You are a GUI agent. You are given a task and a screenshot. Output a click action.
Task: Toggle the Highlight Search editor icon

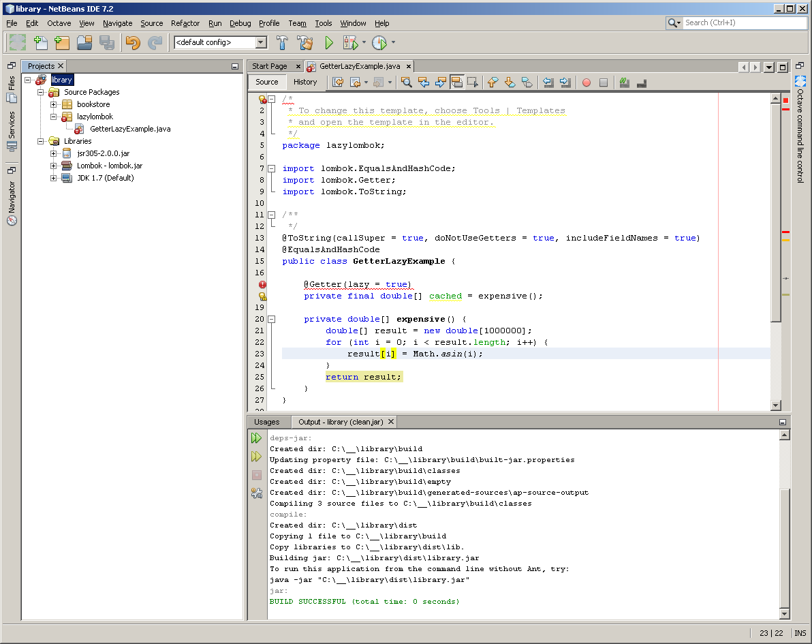[x=456, y=82]
